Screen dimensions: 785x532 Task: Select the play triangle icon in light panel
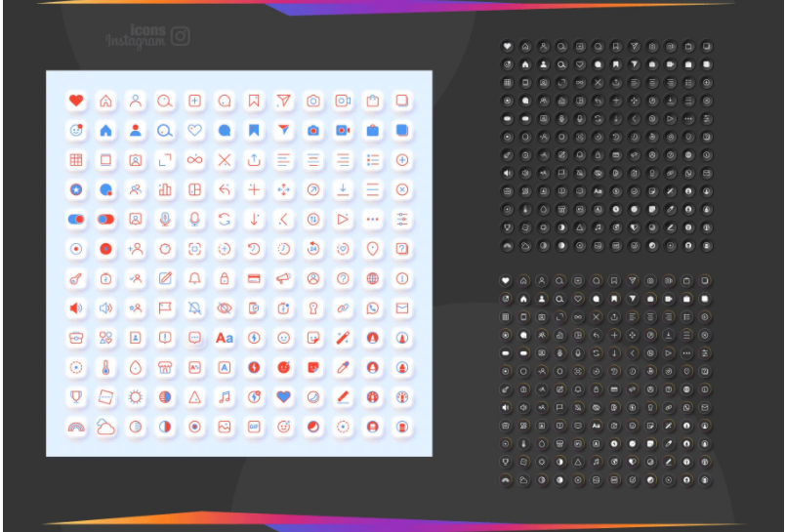[343, 220]
